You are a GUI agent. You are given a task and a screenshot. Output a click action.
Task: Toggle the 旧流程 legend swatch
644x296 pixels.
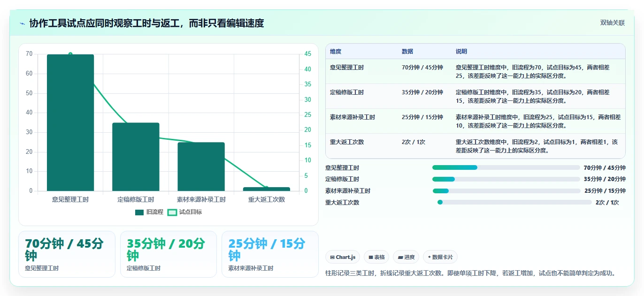click(x=139, y=213)
